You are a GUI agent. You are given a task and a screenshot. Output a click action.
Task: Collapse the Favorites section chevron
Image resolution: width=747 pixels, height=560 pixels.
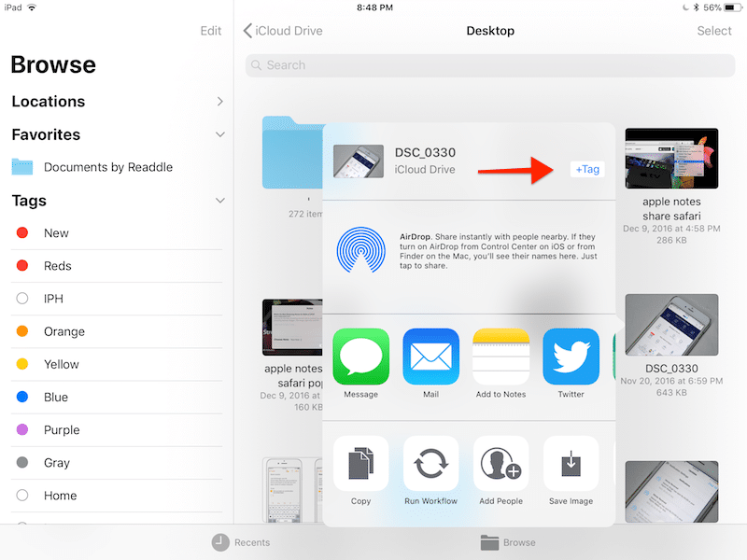[219, 134]
